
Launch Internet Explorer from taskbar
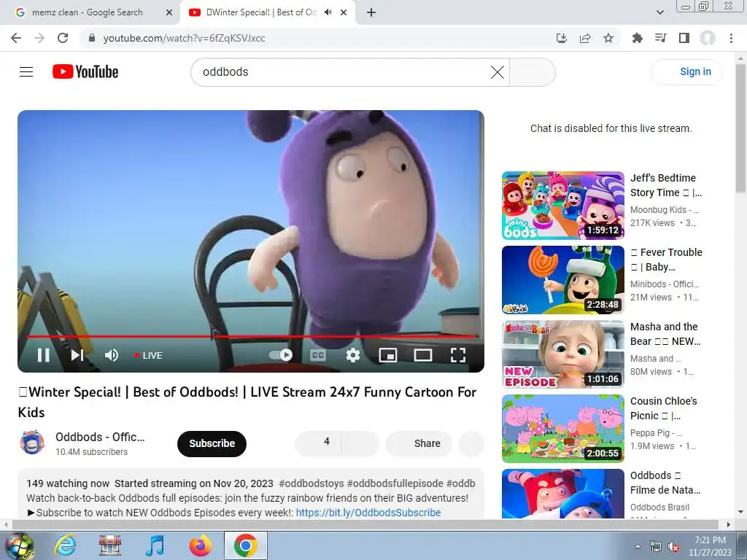click(65, 545)
